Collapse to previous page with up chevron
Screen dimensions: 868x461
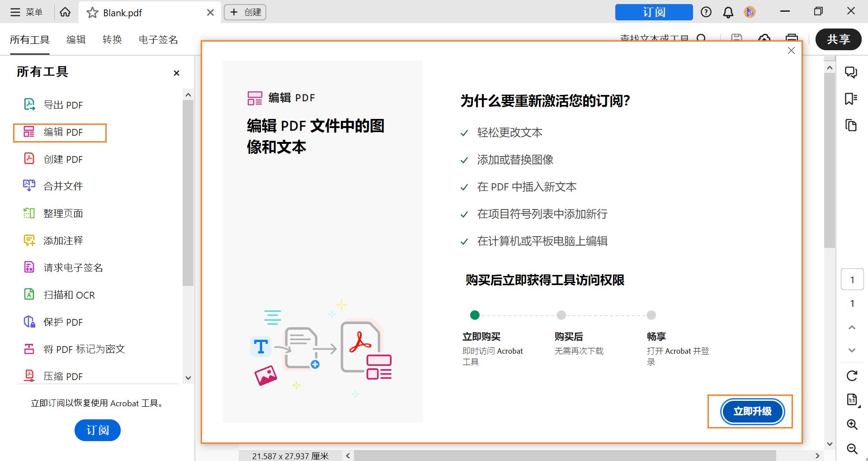pos(852,327)
